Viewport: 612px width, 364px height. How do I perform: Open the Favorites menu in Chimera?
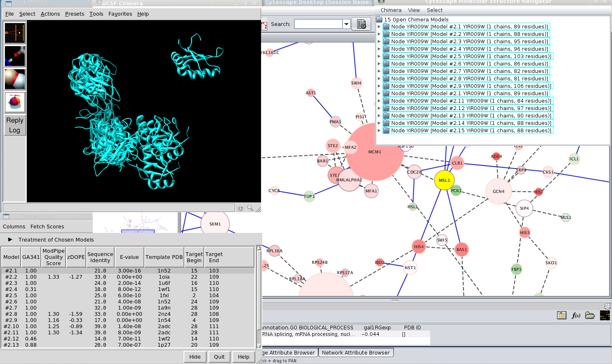pos(120,14)
